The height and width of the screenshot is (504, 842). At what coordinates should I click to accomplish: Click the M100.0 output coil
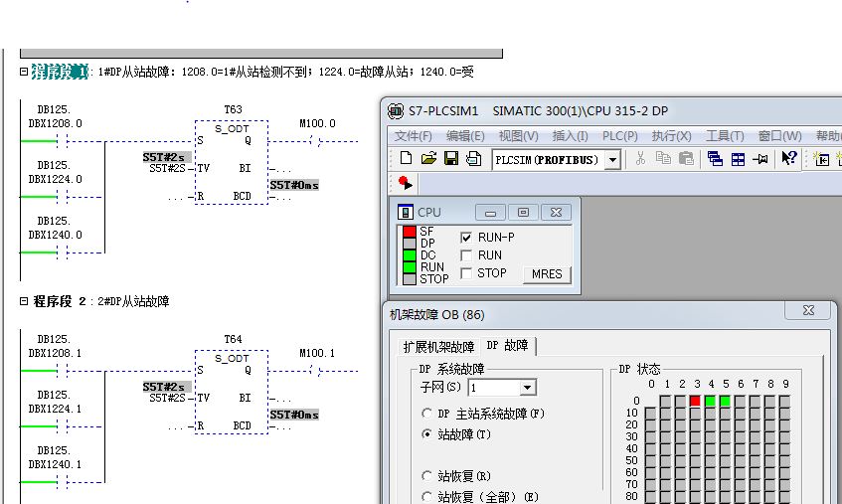point(316,141)
